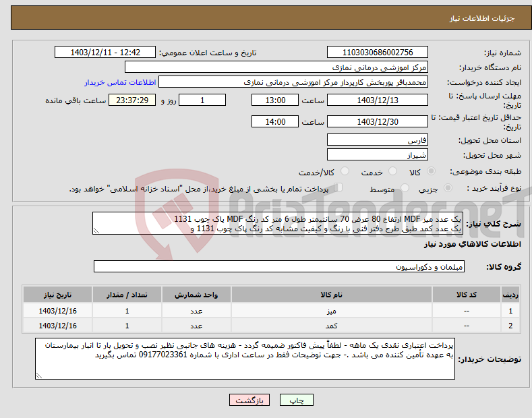Click the city field شیراز
Screen dimensions: 532x418
coord(378,154)
